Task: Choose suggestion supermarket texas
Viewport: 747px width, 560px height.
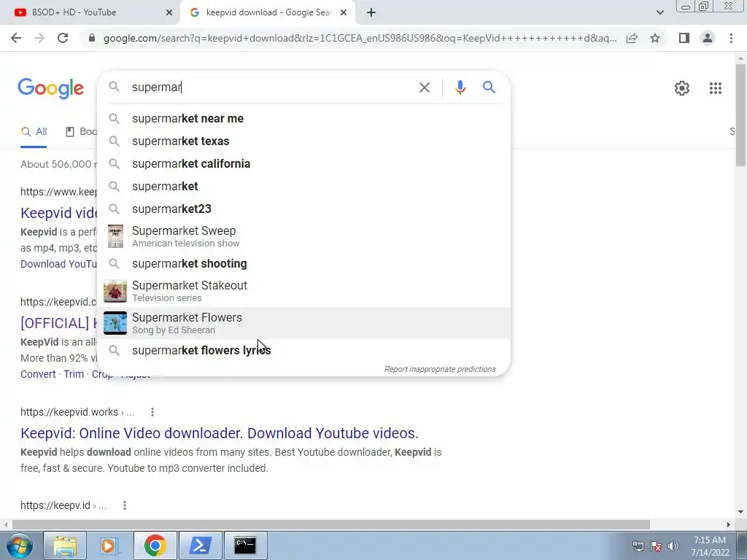Action: click(x=304, y=141)
